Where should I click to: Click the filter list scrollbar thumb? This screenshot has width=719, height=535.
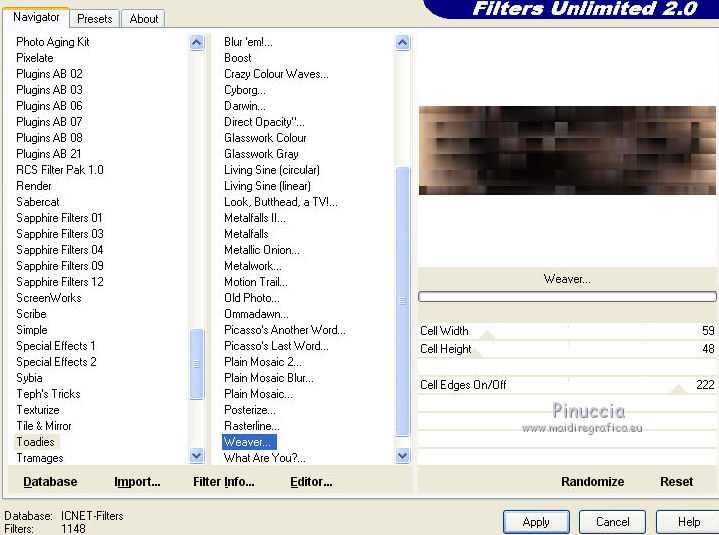pos(402,301)
